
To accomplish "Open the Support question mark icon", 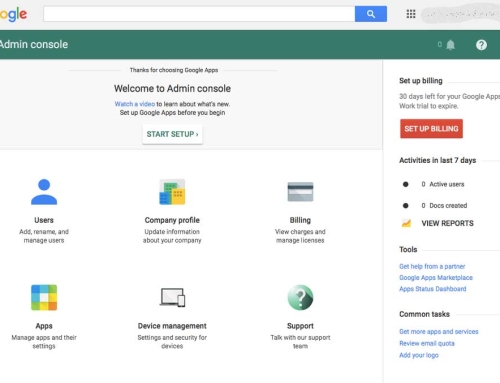I will point(300,297).
